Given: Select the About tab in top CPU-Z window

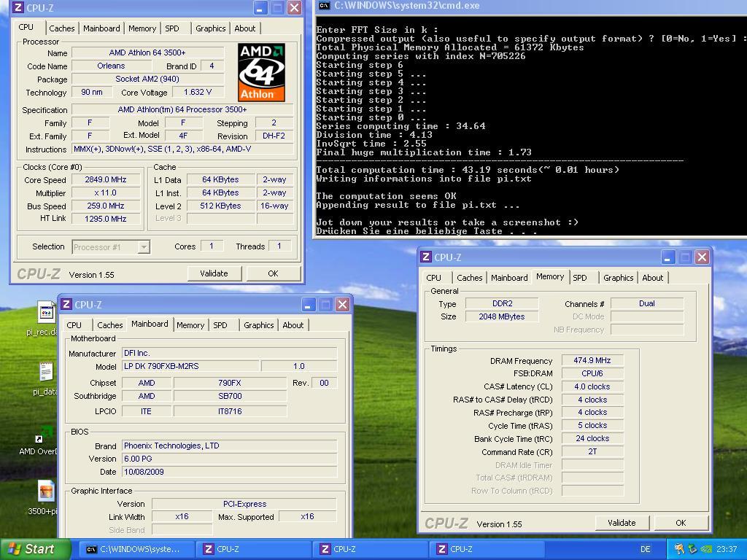Looking at the screenshot, I should point(245,28).
